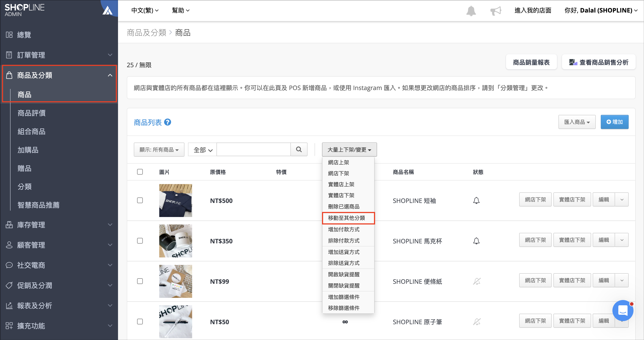Click the help question mark beside 商品列表
Image resolution: width=644 pixels, height=340 pixels.
[x=168, y=122]
